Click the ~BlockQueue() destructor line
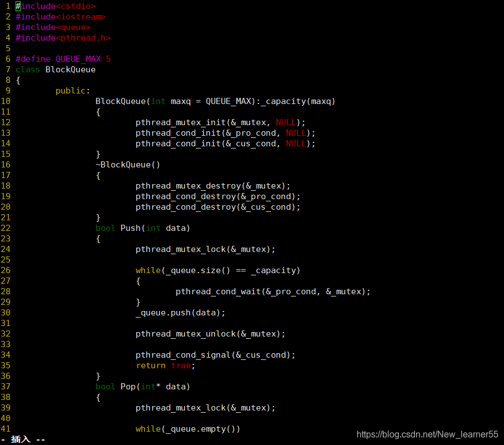The width and height of the screenshot is (504, 445). click(127, 165)
